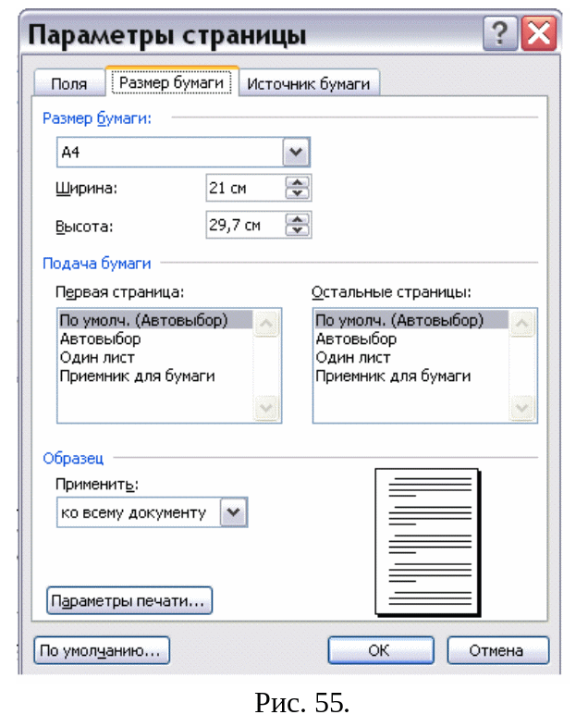Click the Параметры печати button
The height and width of the screenshot is (727, 588).
129,601
